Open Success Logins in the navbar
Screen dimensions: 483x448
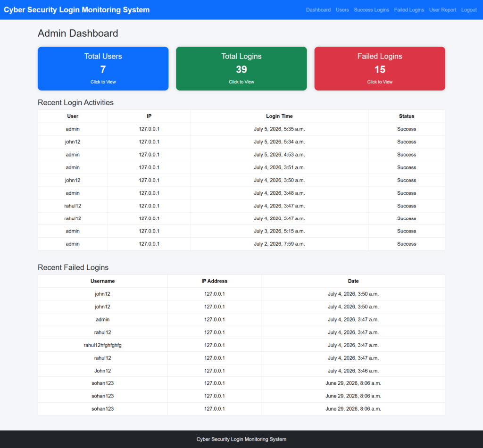pos(371,10)
